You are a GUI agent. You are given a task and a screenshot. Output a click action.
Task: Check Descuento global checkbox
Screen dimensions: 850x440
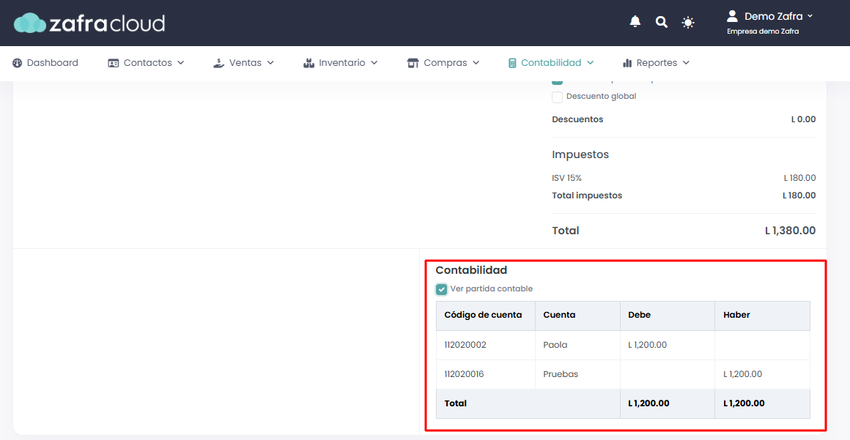(557, 97)
